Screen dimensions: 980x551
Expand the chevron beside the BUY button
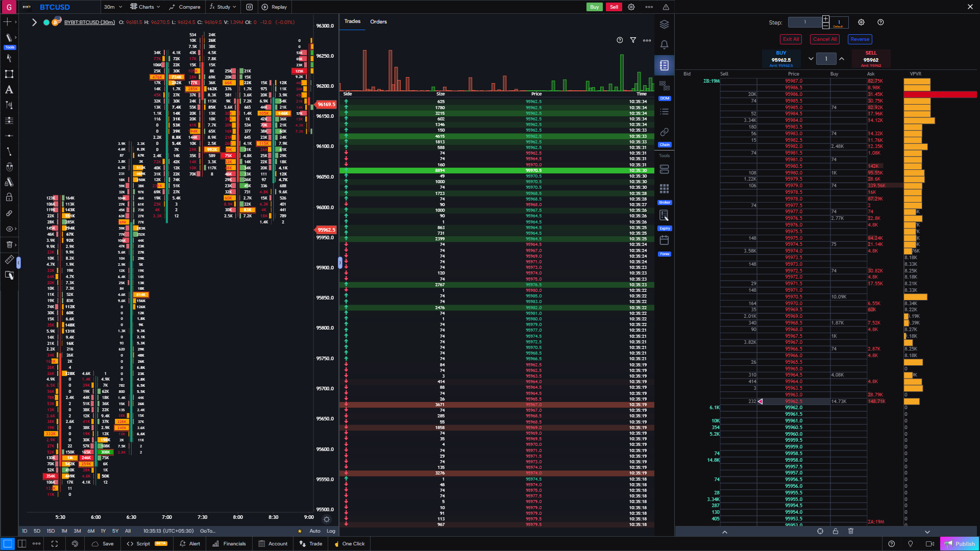(811, 59)
